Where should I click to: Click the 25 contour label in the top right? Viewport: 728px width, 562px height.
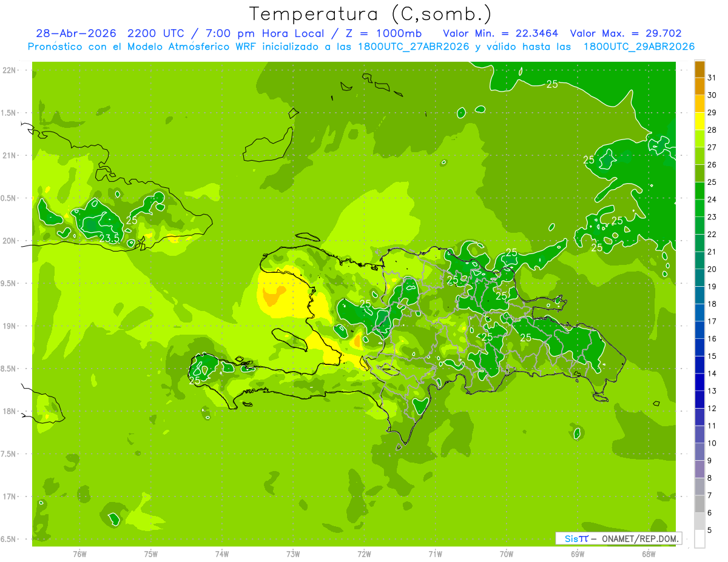[x=552, y=84]
